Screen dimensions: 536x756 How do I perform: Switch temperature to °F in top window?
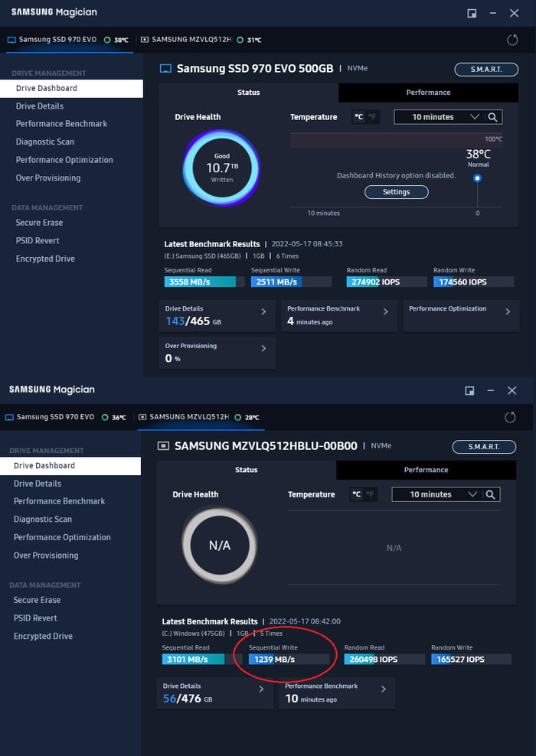[x=372, y=117]
